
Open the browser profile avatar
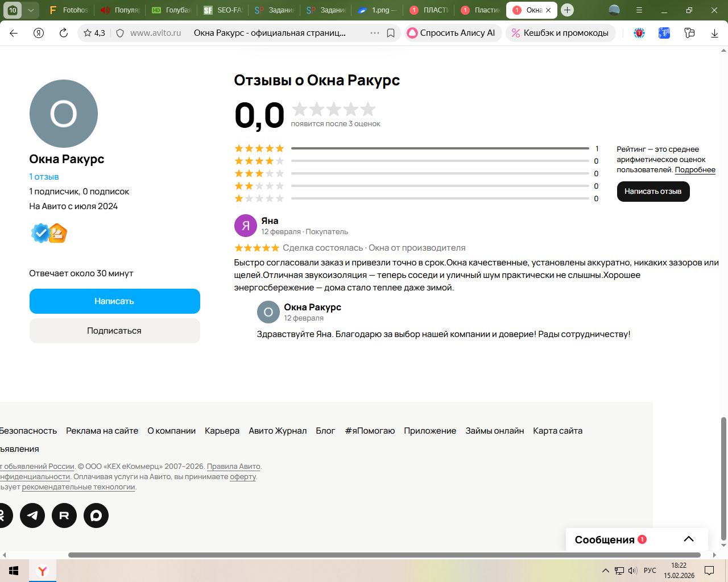(x=614, y=10)
